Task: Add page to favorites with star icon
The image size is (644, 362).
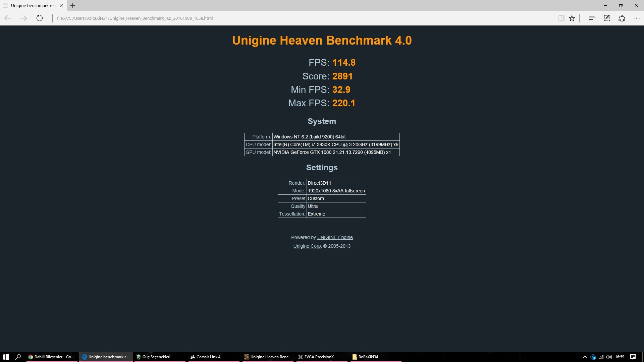Action: [x=572, y=18]
